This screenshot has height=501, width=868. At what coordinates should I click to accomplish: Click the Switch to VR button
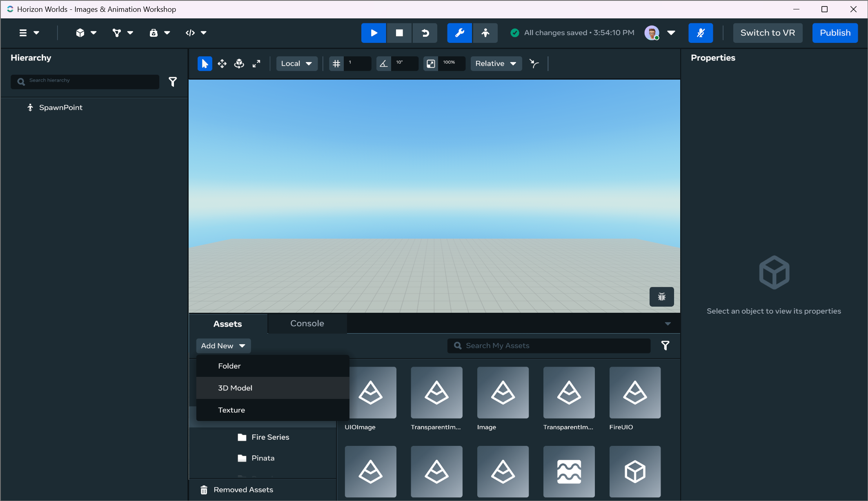(768, 33)
